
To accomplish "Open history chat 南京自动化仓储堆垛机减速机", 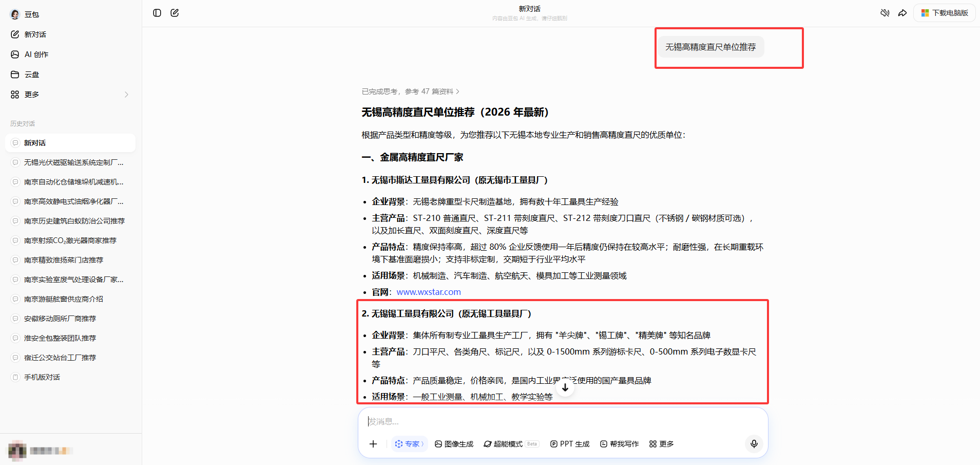I will coord(70,182).
